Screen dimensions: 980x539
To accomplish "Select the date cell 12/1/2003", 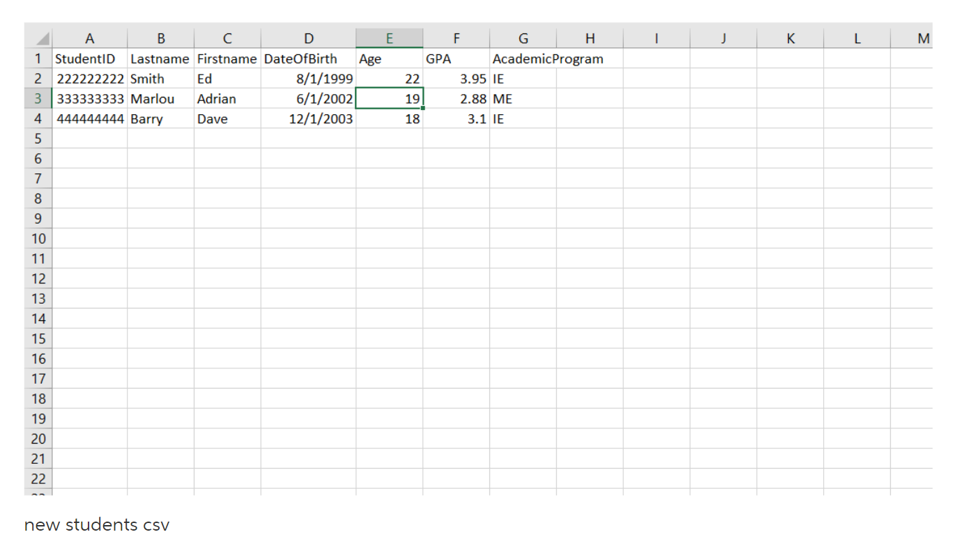I will [309, 119].
